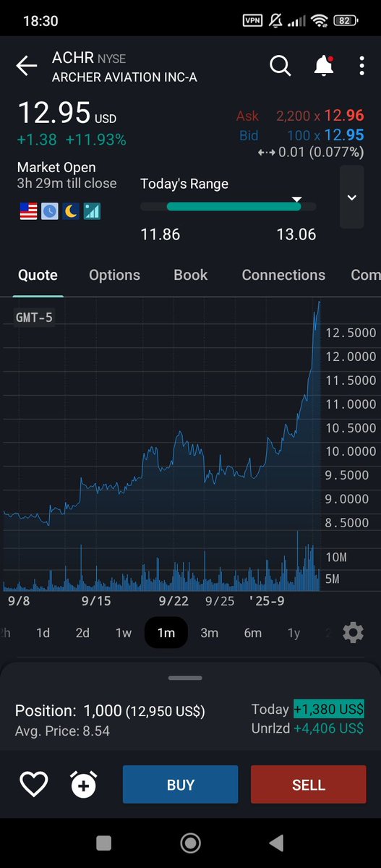Image resolution: width=381 pixels, height=868 pixels.
Task: Tap the clock trading-hours icon
Action: pyautogui.click(x=49, y=211)
